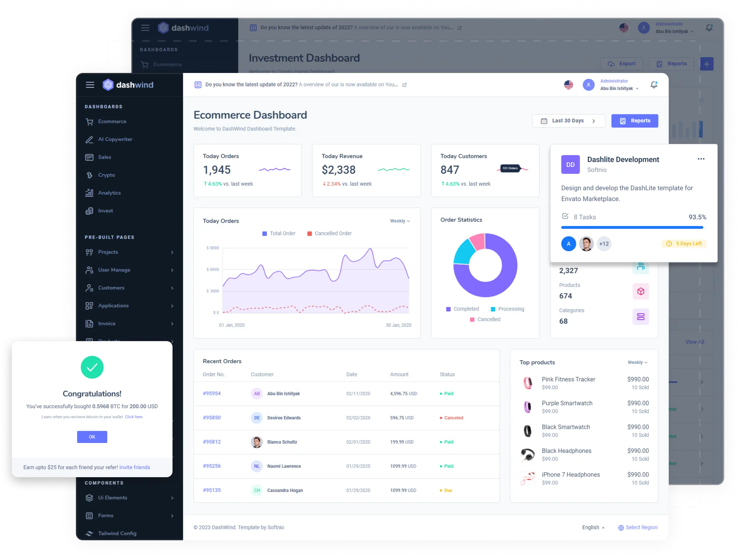
Task: Click OK in the Congratulations dialog
Action: point(92,437)
